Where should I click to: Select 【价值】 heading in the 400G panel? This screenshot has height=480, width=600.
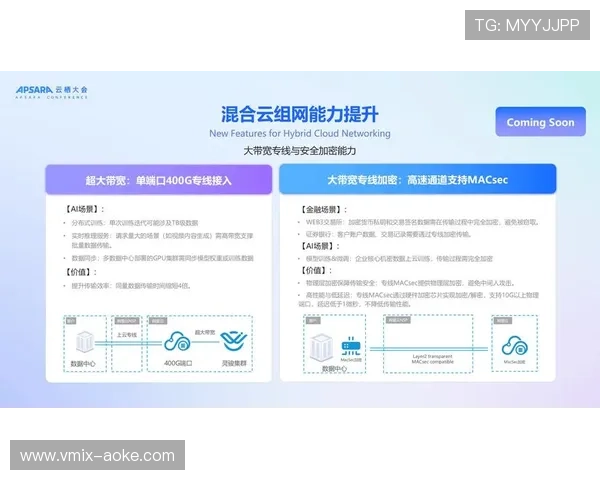[80, 272]
